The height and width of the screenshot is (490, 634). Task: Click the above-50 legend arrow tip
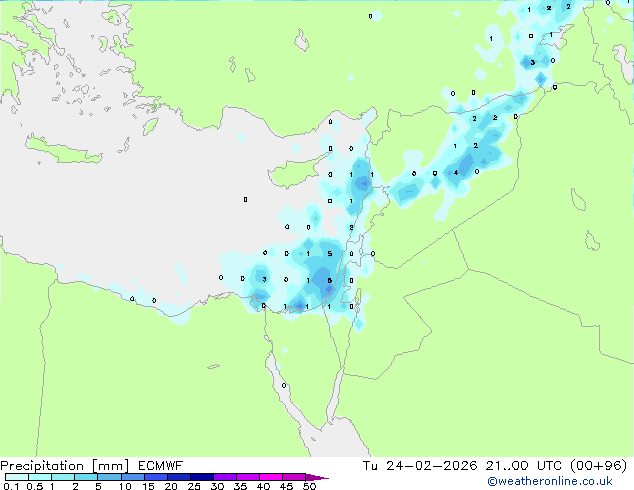(x=317, y=478)
